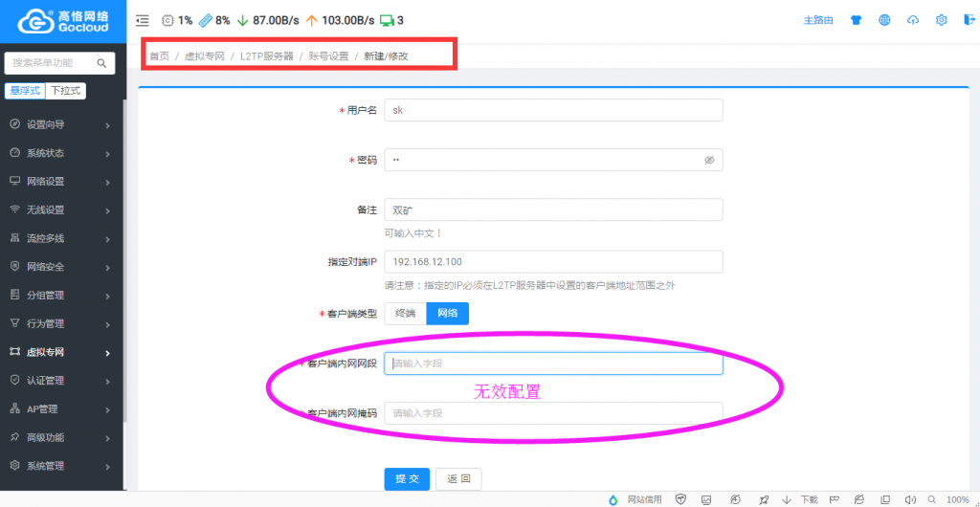Click the 100% browser zoom level control
Viewport: 980px width, 507px height.
957,499
